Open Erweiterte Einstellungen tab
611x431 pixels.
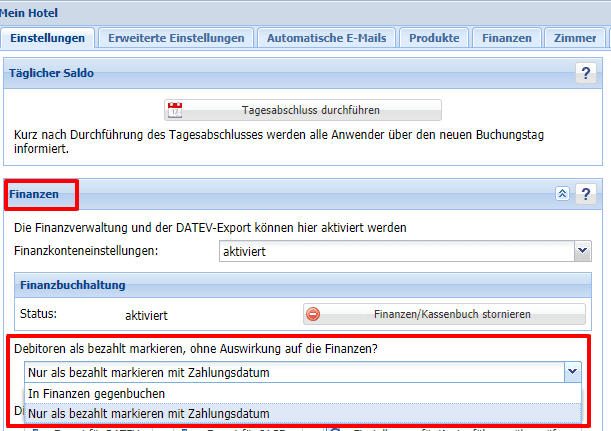point(176,38)
